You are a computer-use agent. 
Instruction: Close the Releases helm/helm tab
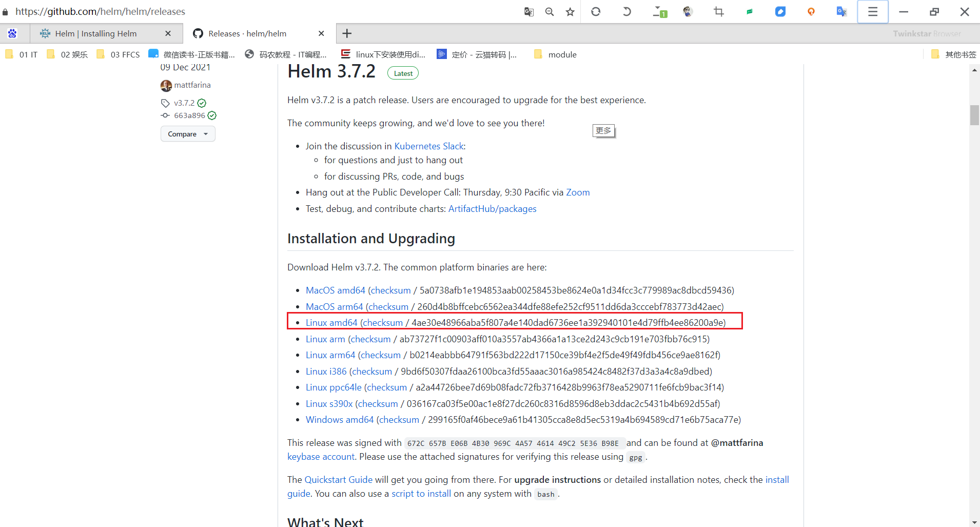pos(321,33)
